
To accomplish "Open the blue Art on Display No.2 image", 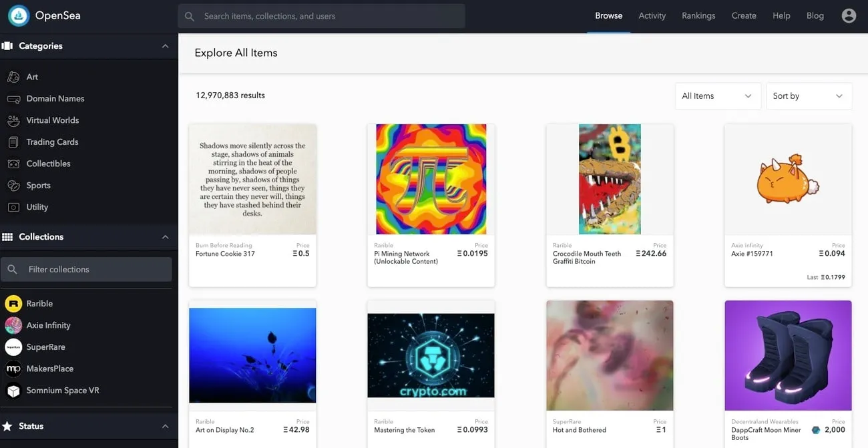I will [252, 355].
